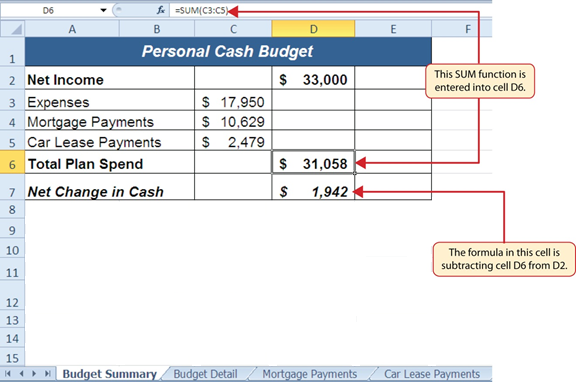The image size is (584, 382).
Task: Click the Name Box showing D6
Action: point(49,10)
